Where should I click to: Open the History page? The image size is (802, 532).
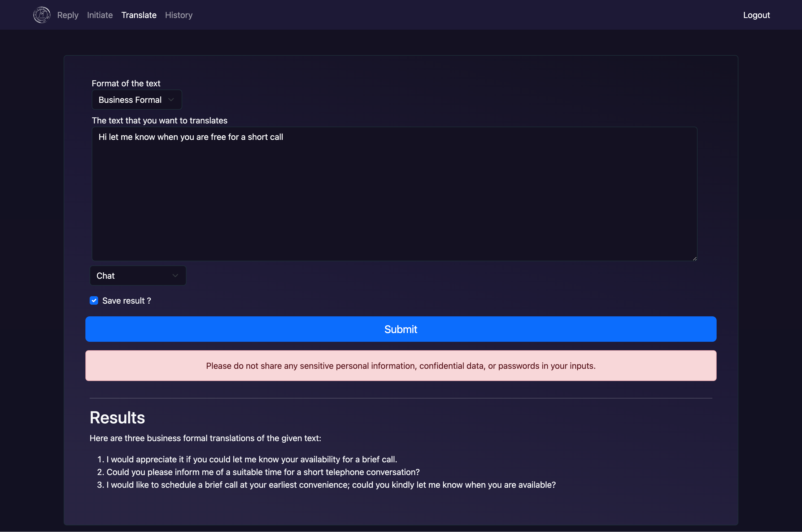[x=178, y=15]
